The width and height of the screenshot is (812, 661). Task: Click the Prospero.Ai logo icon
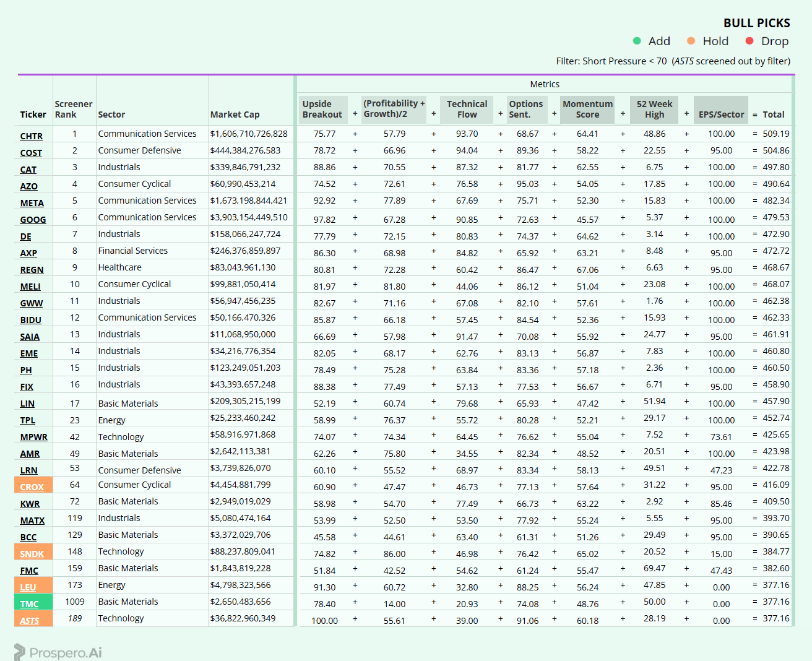(20, 652)
